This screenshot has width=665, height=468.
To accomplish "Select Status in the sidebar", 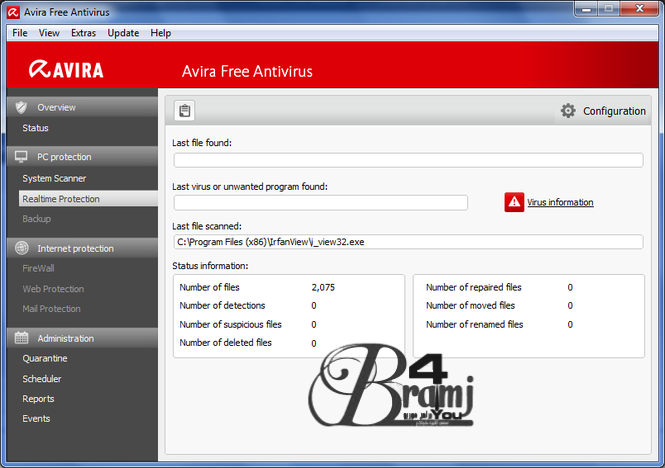I will click(x=36, y=128).
